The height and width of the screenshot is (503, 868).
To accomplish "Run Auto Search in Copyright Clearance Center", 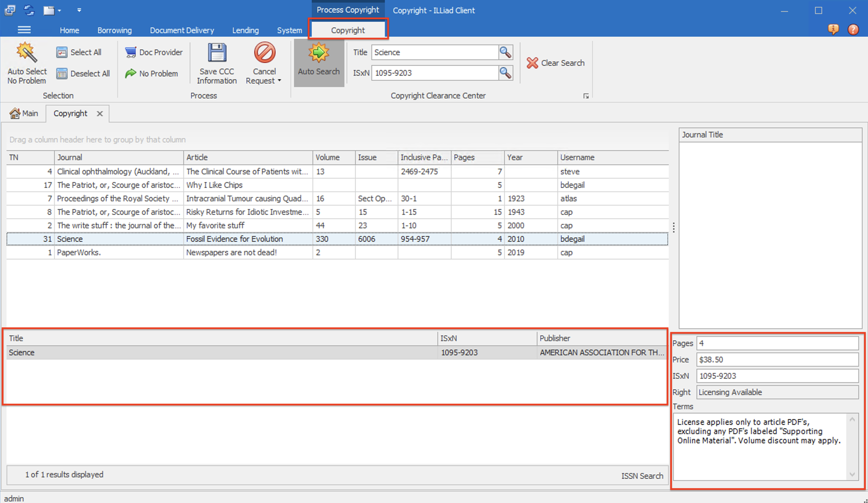I will 318,63.
